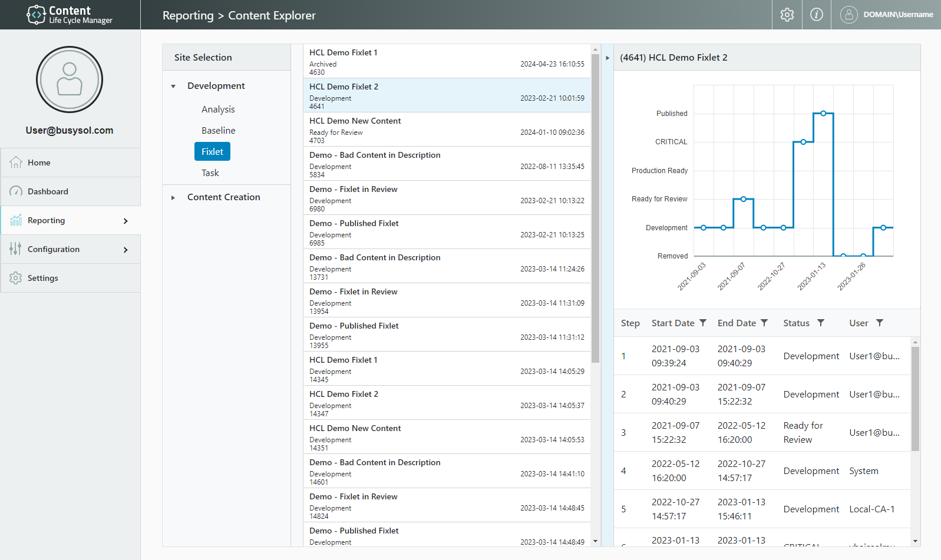Select Bad Content in Description item 14601
Viewport: 941px width, 560px height.
pos(447,471)
